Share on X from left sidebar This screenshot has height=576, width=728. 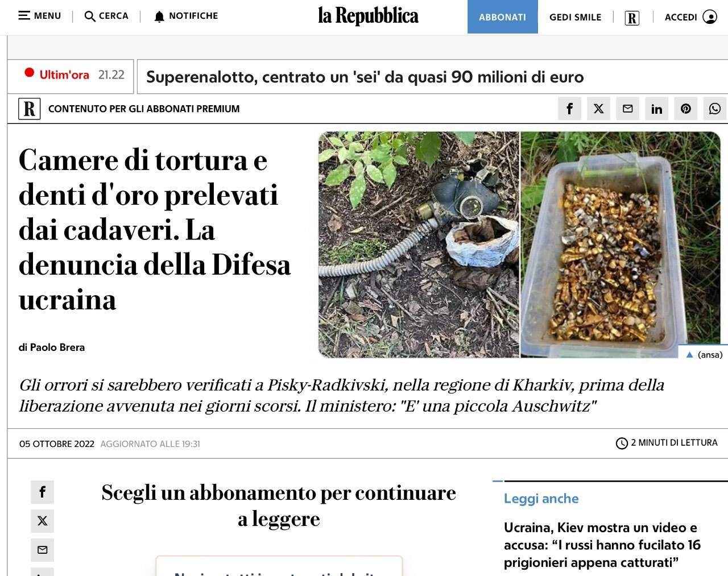pos(42,521)
